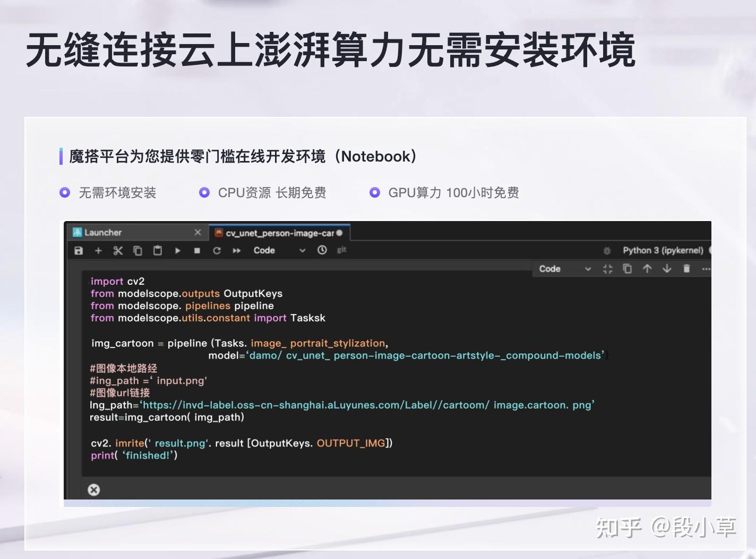Click the notebook file icon on the cv_unet tab

point(218,233)
